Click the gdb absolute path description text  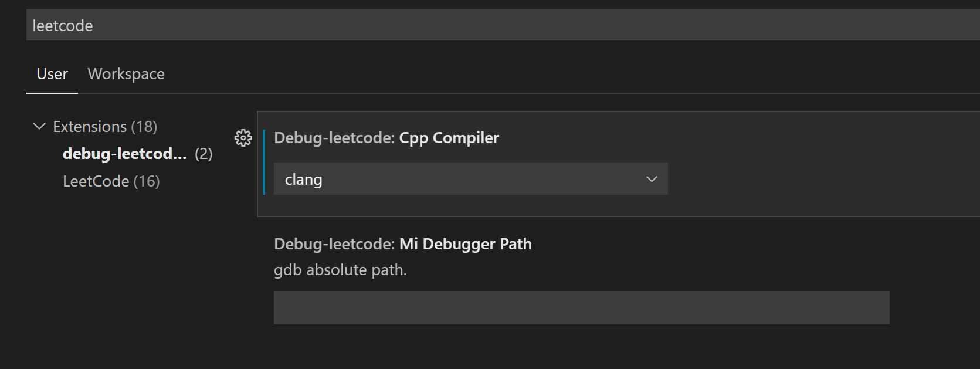[x=340, y=269]
